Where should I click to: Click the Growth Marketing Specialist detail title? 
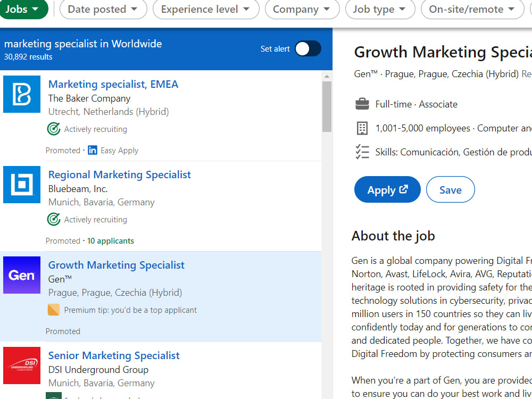[443, 52]
